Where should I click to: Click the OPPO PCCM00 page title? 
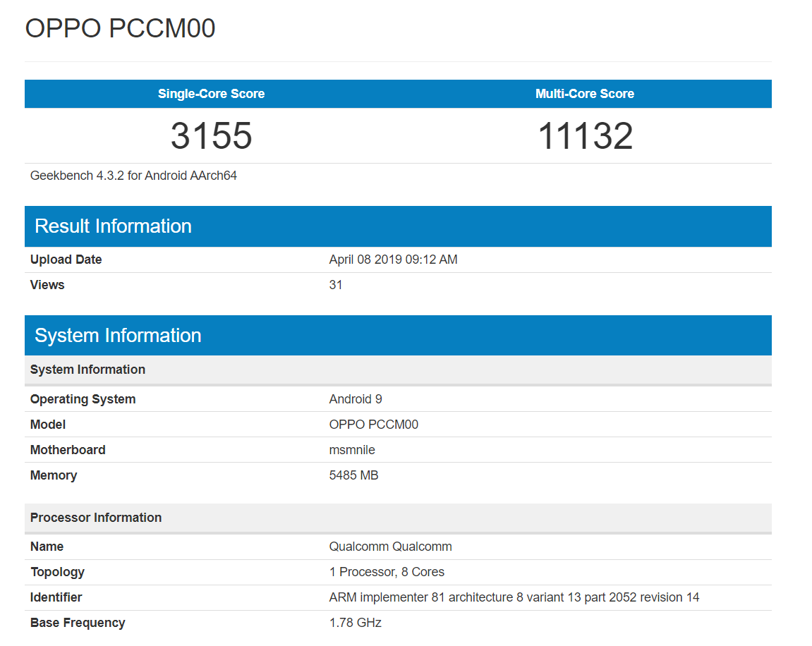[x=120, y=29]
